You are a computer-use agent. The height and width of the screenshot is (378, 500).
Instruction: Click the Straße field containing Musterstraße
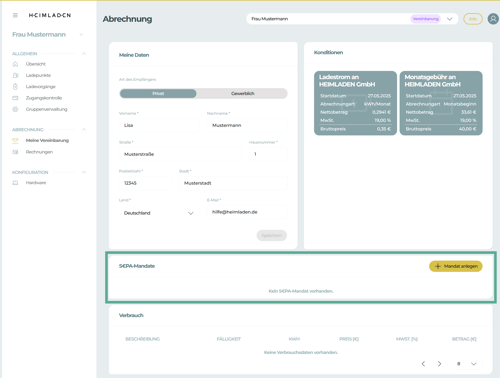180,154
